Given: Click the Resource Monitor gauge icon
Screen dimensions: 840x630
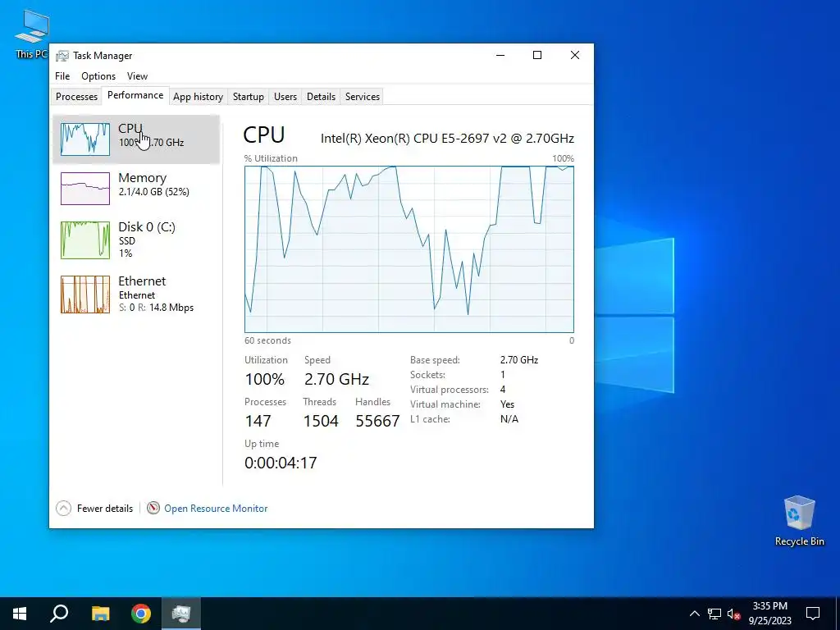Looking at the screenshot, I should [x=153, y=508].
